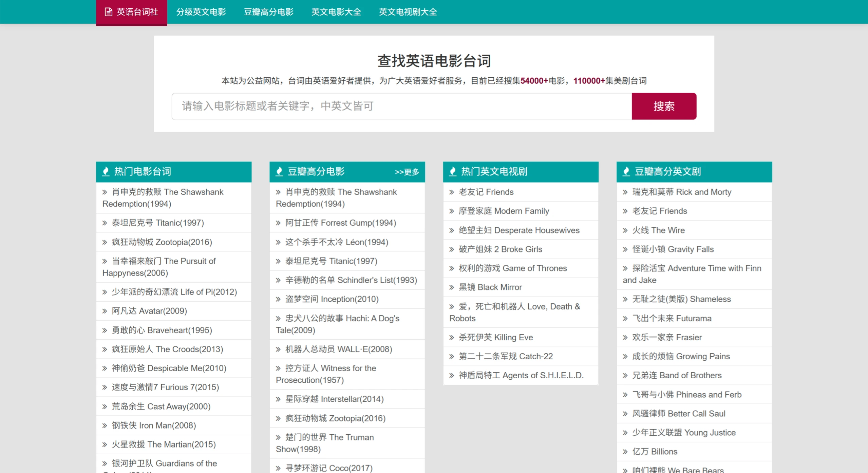
Task: Click the ink-drop icon on 热门英文电视剧 header
Action: 452,171
